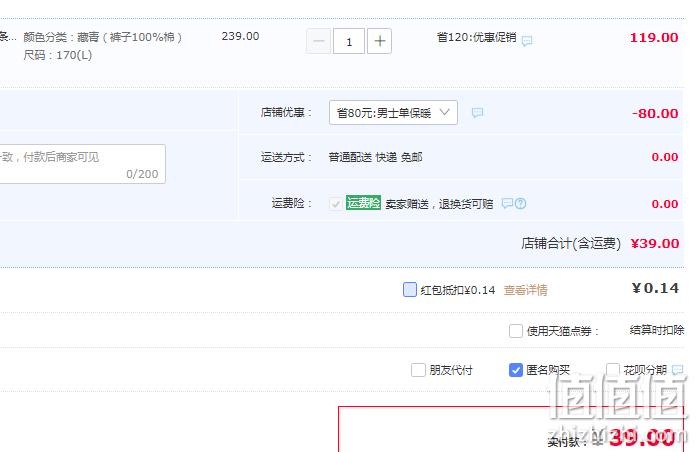
Task: Click the red packet value ¥0.14
Action: (655, 289)
